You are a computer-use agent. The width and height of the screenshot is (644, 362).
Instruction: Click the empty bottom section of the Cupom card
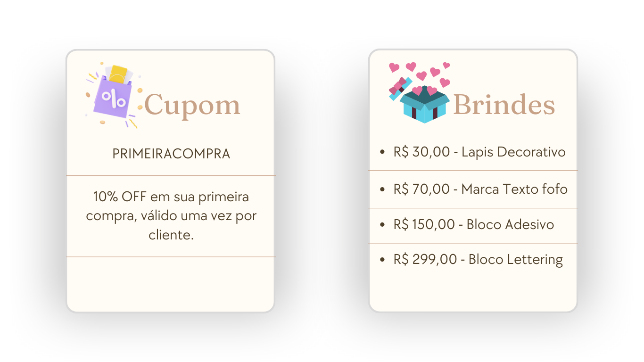click(171, 284)
